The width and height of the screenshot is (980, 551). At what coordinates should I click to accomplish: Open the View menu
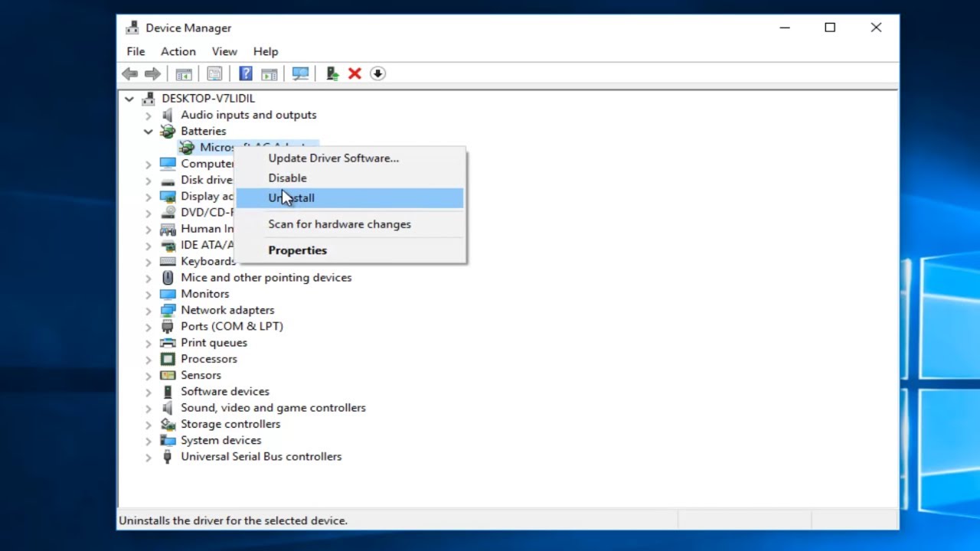(224, 51)
